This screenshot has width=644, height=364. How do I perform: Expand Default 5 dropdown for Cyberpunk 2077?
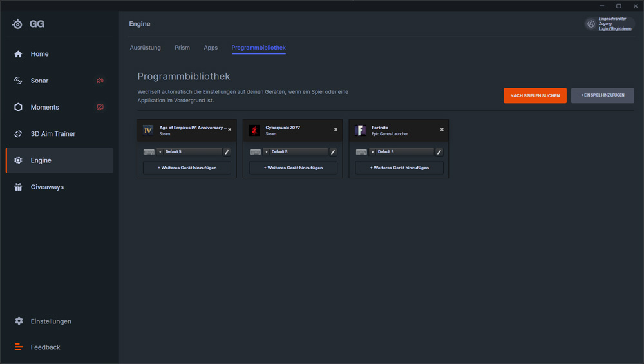(296, 152)
